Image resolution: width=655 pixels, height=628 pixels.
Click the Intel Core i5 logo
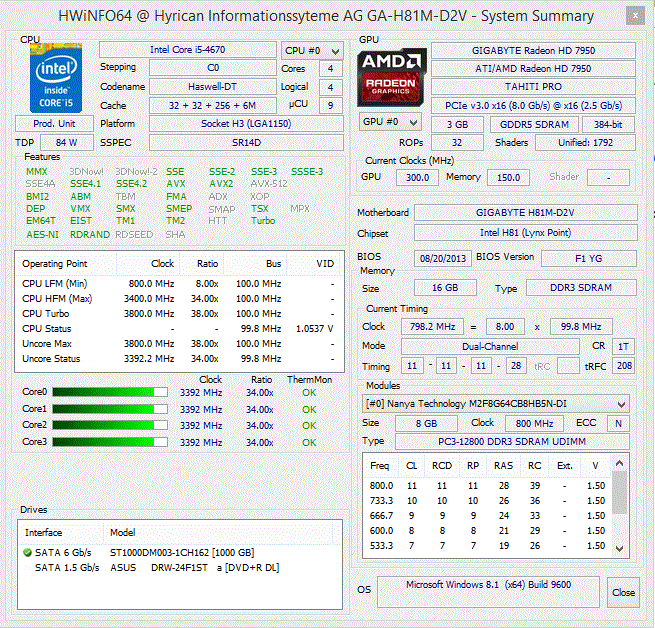pos(56,78)
